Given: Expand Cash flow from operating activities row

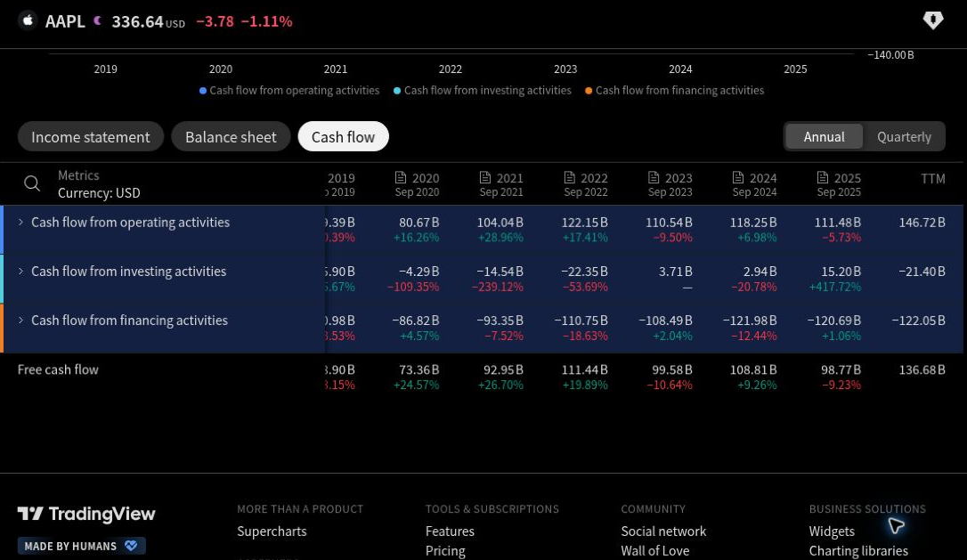Looking at the screenshot, I should [20, 222].
